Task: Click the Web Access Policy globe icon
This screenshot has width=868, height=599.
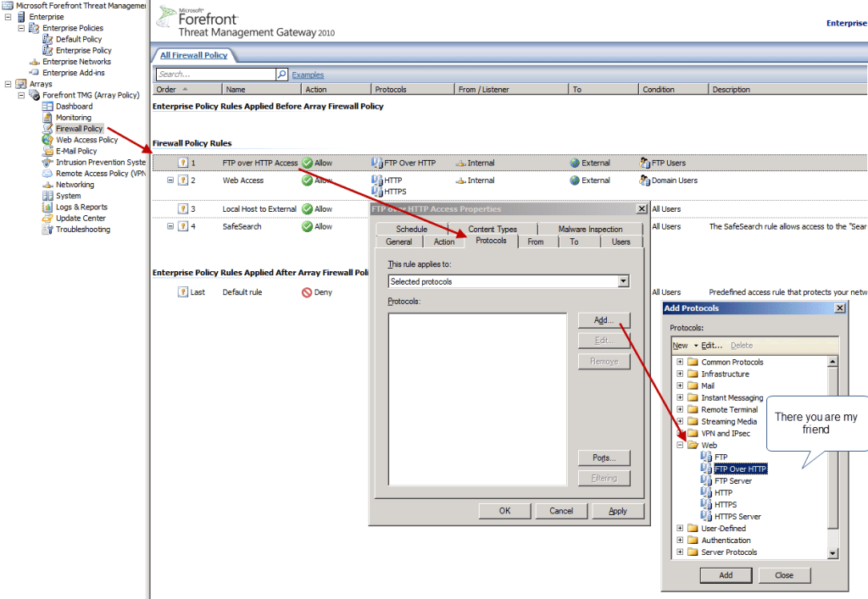Action: pyautogui.click(x=47, y=140)
